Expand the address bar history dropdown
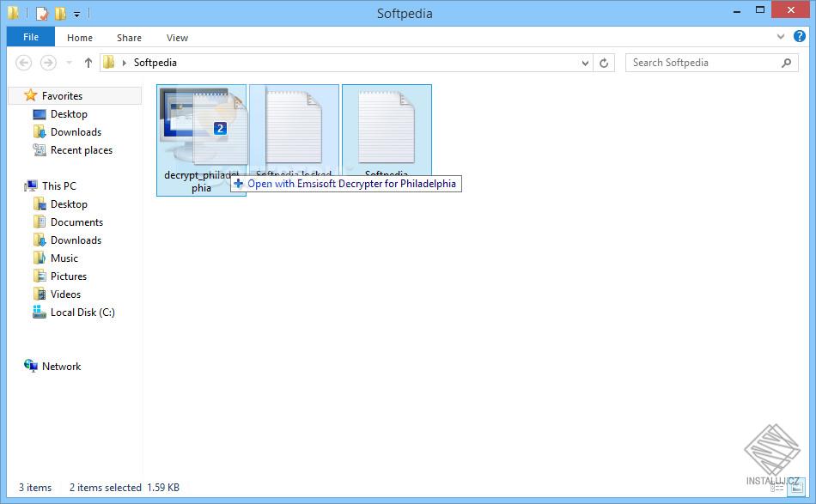 [585, 63]
